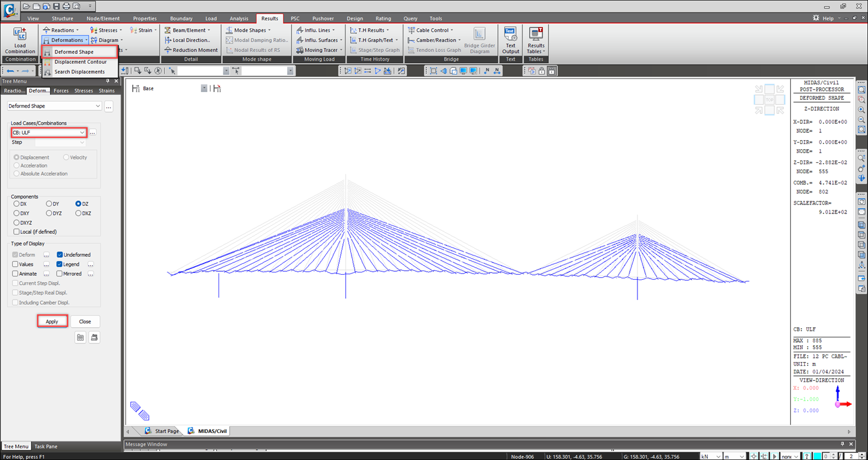The width and height of the screenshot is (868, 460).
Task: Click the save image icon below Apply
Action: pyautogui.click(x=80, y=338)
